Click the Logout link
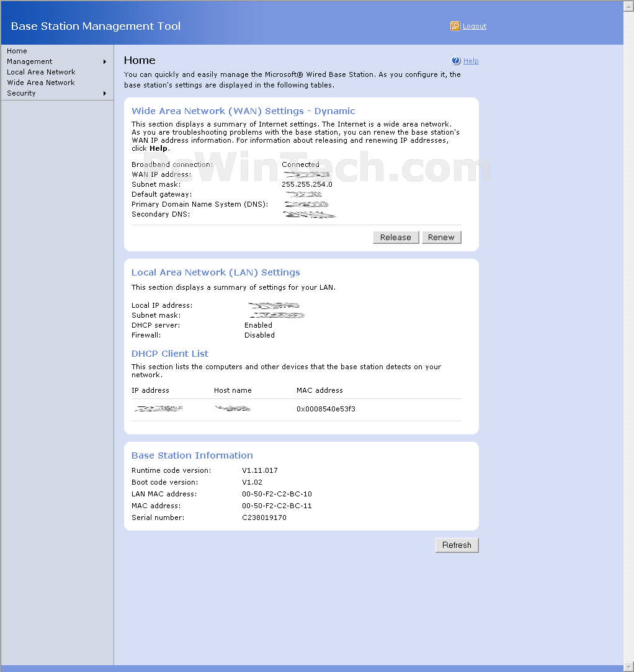The width and height of the screenshot is (634, 672). [474, 26]
